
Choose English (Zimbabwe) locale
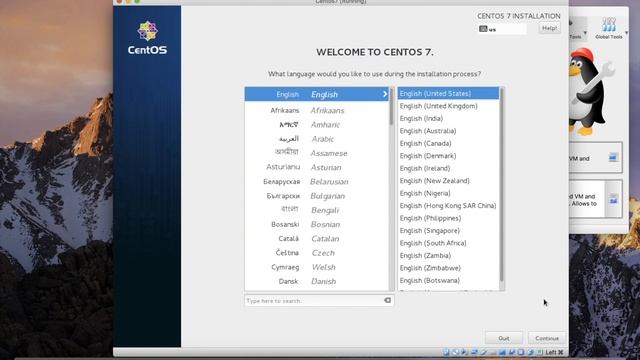coord(449,268)
